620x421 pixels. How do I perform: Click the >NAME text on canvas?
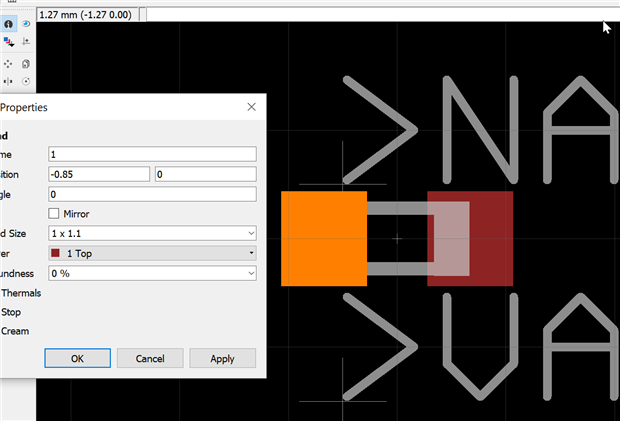point(481,130)
